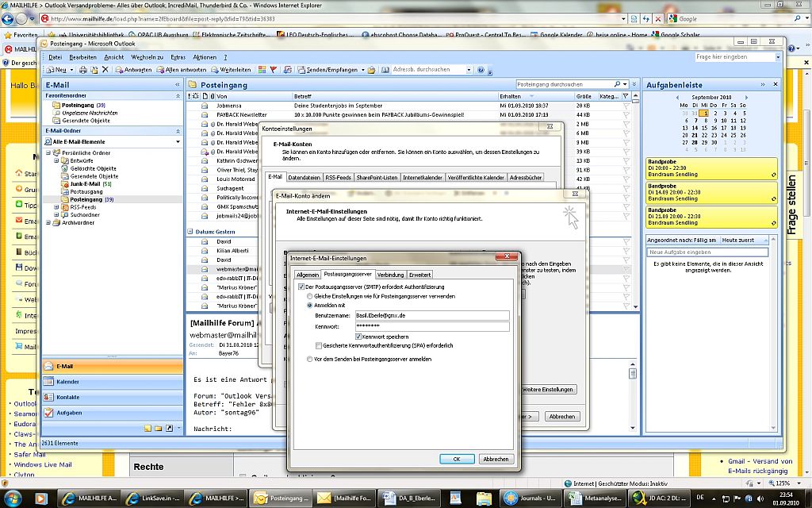The image size is (812, 508).
Task: Click the Weiterleiten forward icon
Action: (x=231, y=70)
